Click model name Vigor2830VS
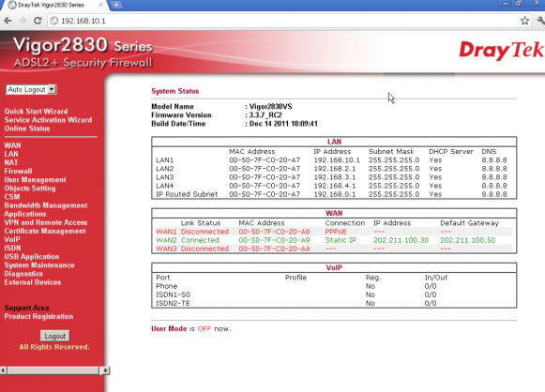The width and height of the screenshot is (545, 392). [270, 107]
